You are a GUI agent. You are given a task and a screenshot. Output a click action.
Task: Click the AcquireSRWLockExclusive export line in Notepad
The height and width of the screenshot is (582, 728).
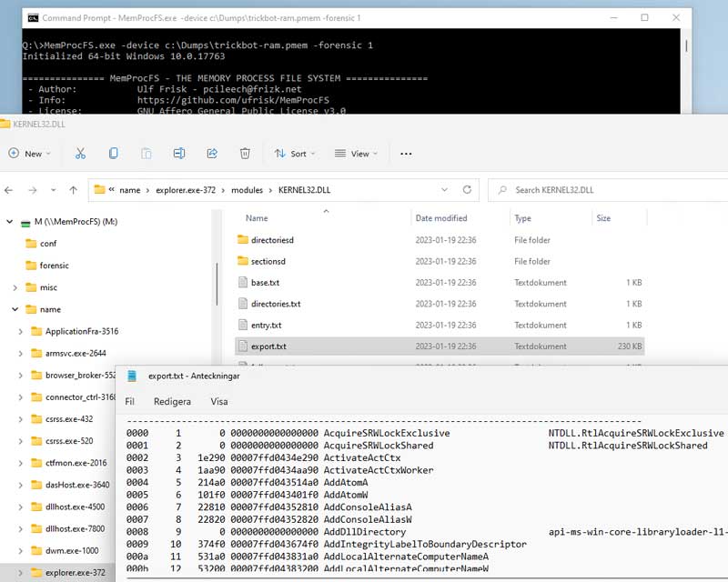coord(425,433)
